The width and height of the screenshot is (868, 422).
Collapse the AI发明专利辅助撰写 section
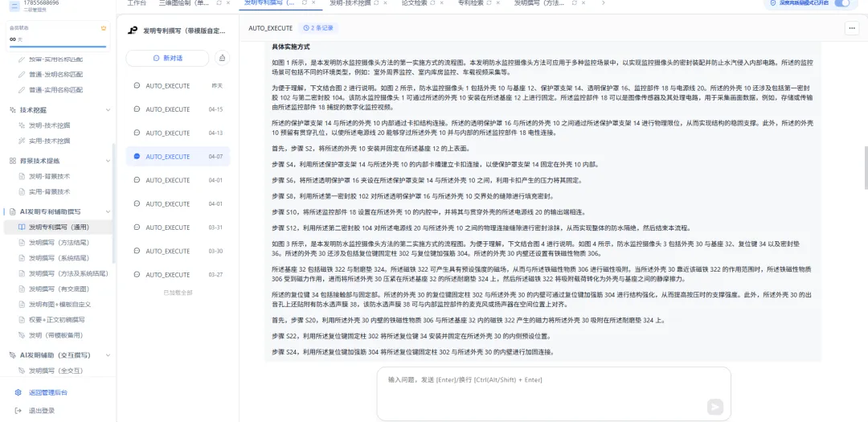(x=108, y=211)
